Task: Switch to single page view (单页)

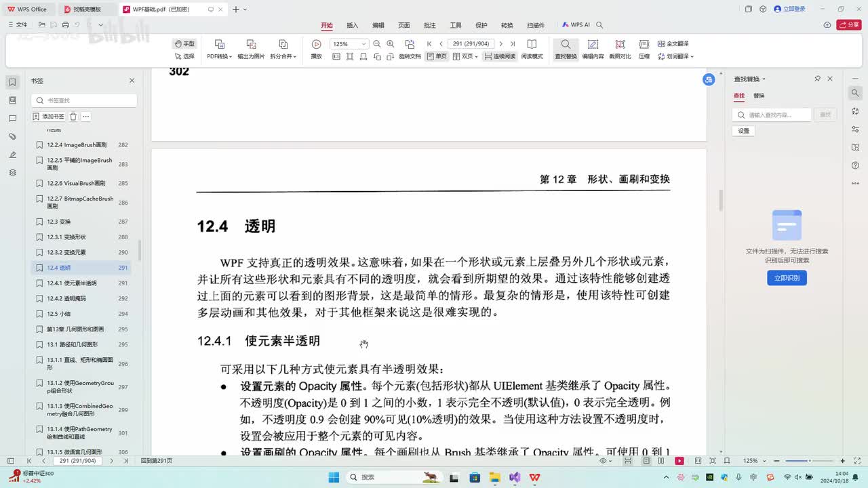Action: [x=437, y=56]
